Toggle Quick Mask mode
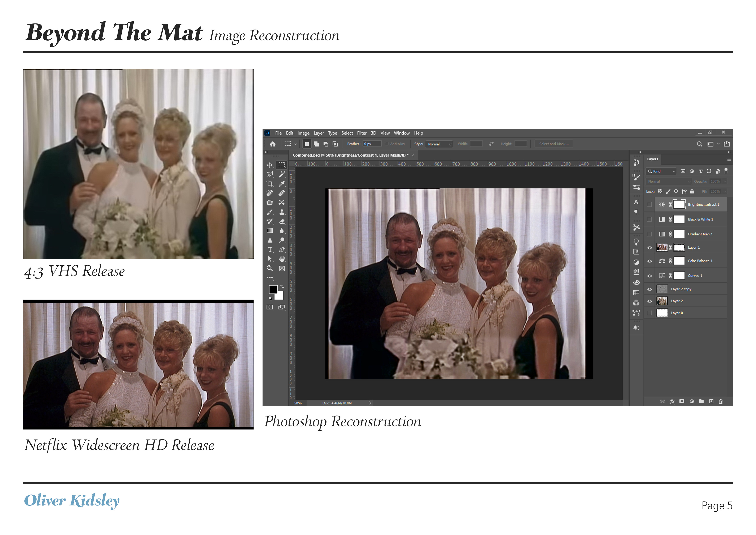This screenshot has height=535, width=756. 270,307
